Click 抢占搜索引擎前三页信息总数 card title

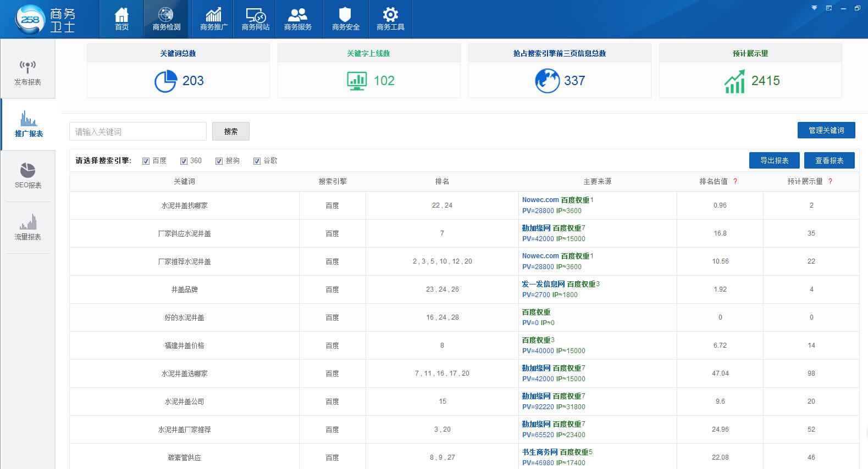(560, 53)
